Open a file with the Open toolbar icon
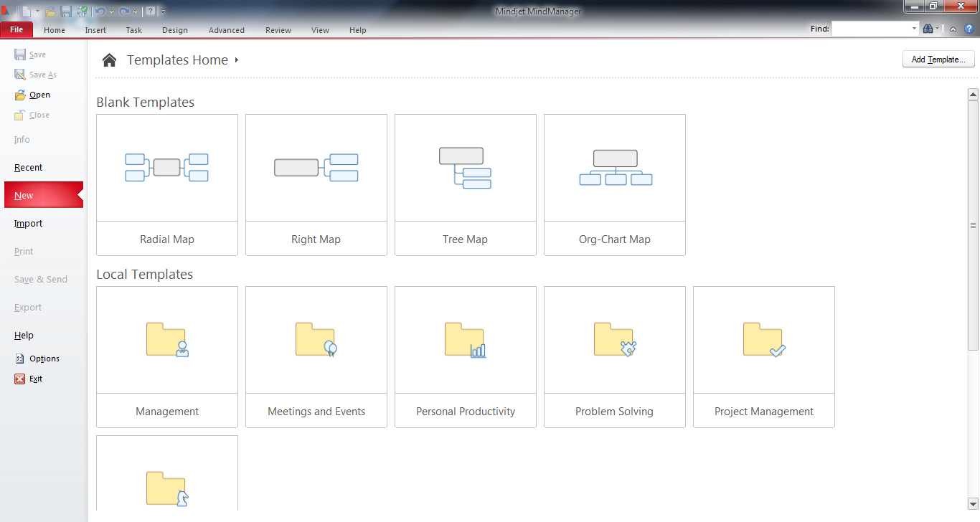980x522 pixels. [50, 11]
